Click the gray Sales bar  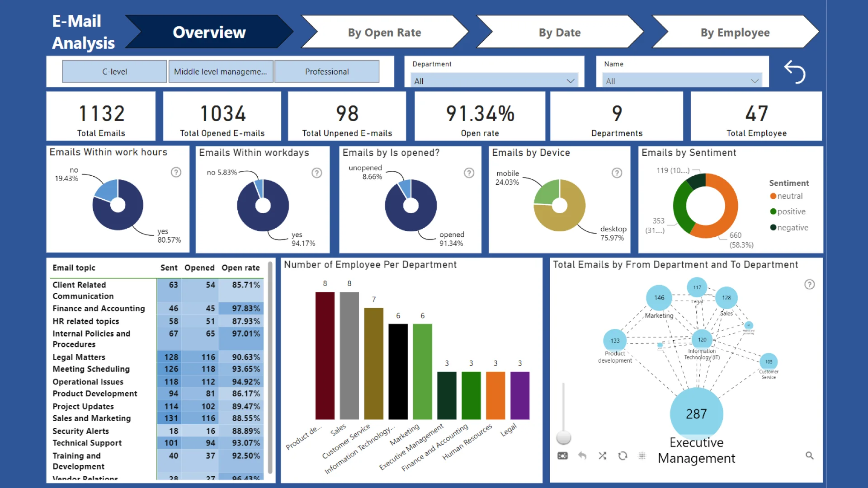[x=349, y=356]
